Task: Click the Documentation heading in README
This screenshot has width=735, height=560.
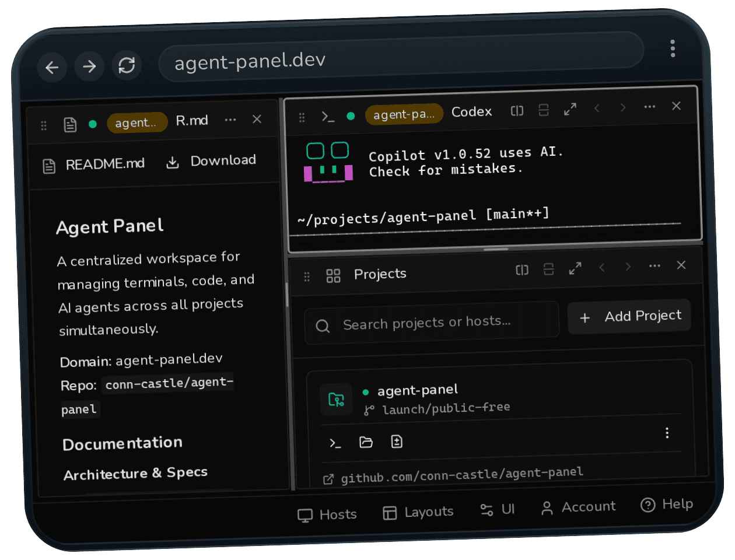Action: pos(123,444)
